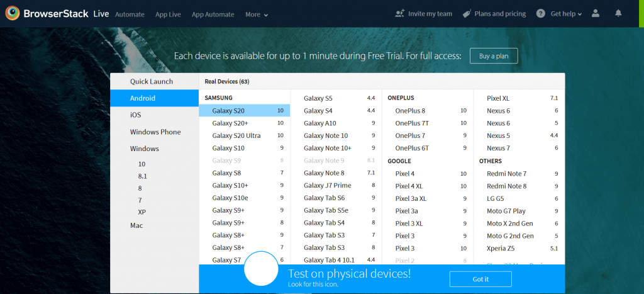The image size is (644, 294).
Task: Select the Mac platform option
Action: [136, 225]
